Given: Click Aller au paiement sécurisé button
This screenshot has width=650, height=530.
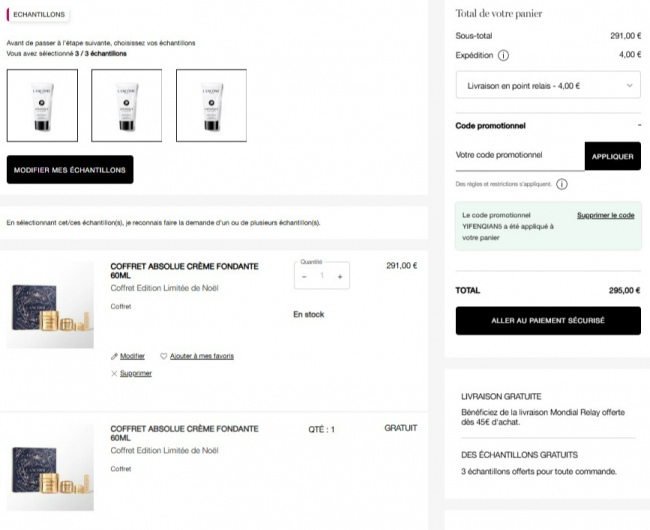Looking at the screenshot, I should tap(548, 321).
